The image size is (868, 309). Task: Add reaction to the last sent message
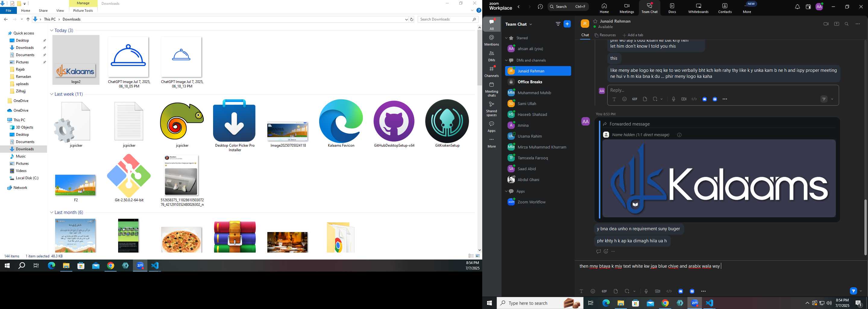coord(606,251)
